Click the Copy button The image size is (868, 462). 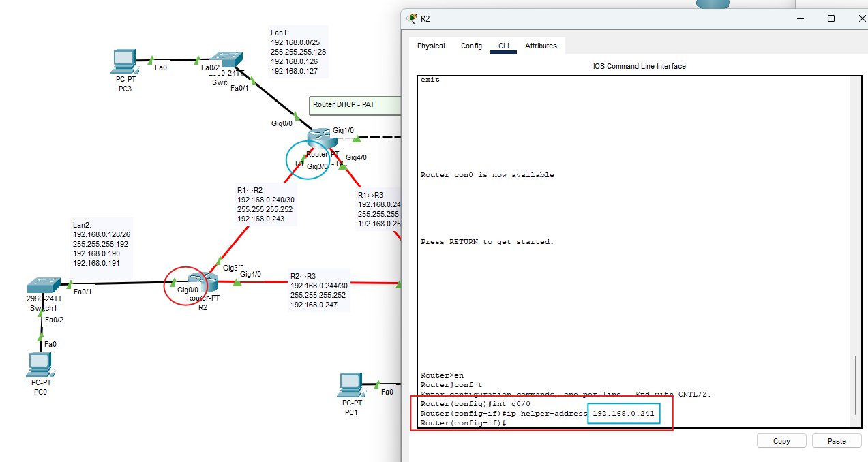coord(781,441)
